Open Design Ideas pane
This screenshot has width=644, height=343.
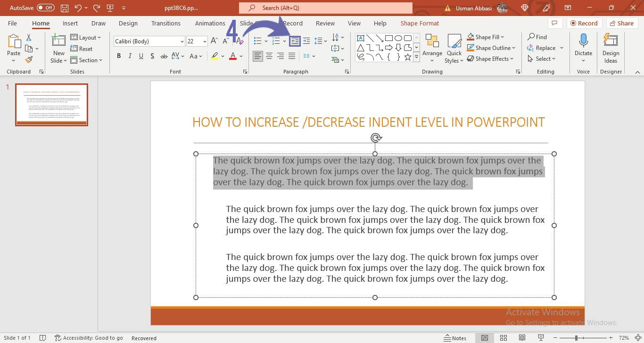(x=611, y=48)
